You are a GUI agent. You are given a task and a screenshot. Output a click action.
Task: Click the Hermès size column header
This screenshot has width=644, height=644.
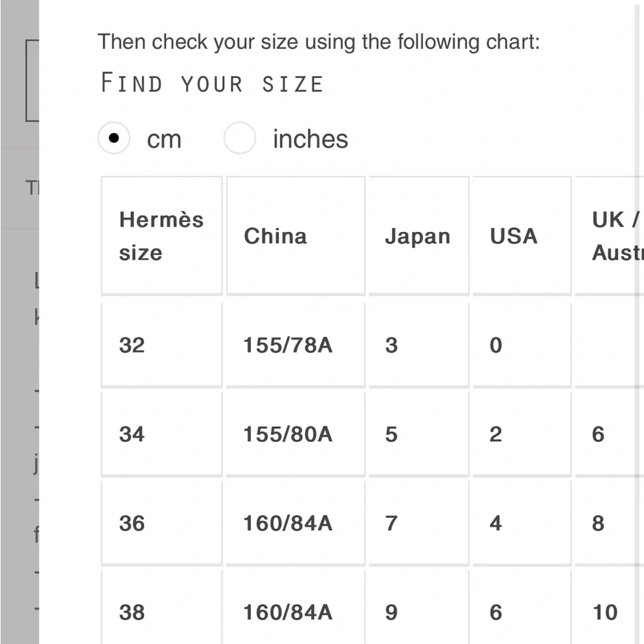point(162,236)
